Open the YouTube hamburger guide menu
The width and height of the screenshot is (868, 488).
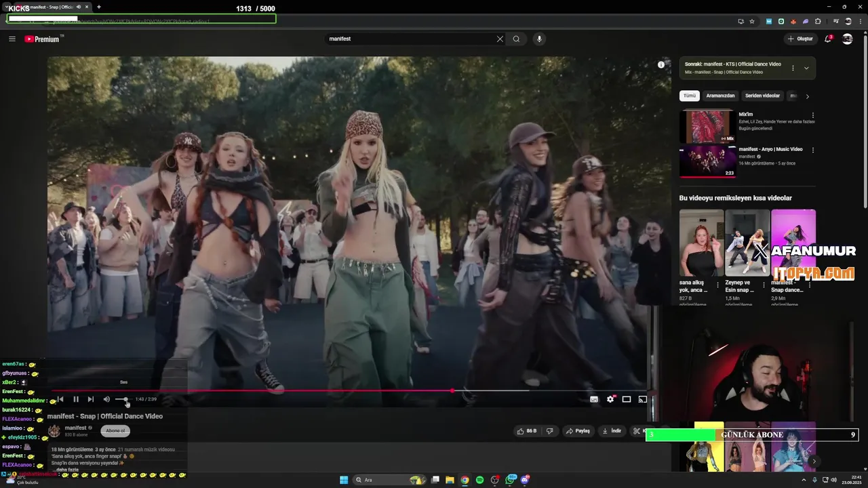12,39
